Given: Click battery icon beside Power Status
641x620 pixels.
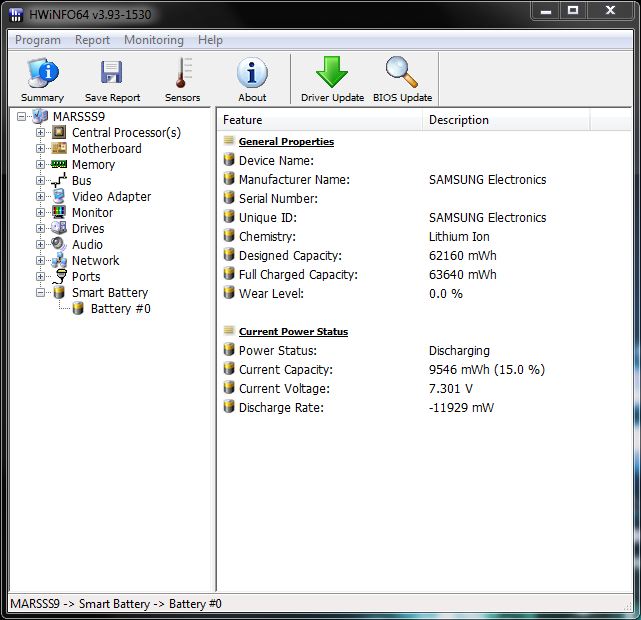Looking at the screenshot, I should pyautogui.click(x=229, y=349).
